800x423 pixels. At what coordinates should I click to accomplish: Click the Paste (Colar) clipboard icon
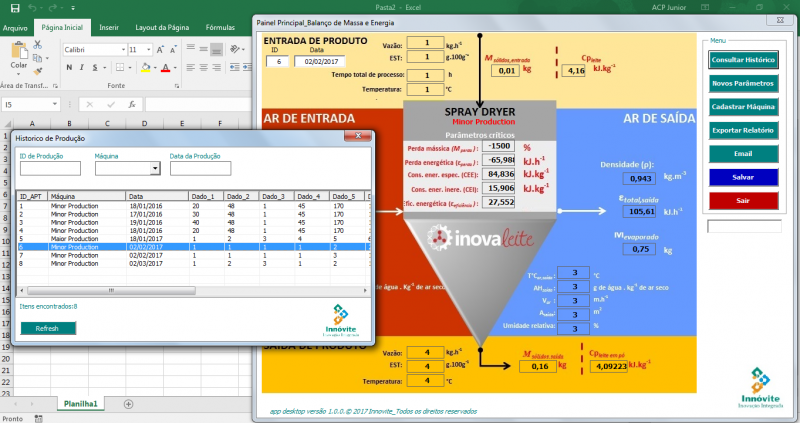[x=17, y=50]
